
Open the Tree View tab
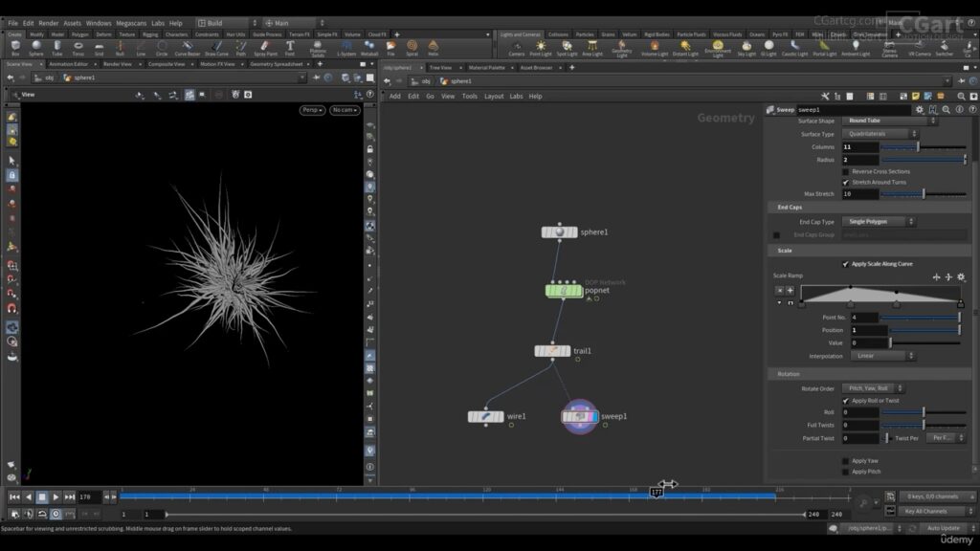pyautogui.click(x=440, y=68)
